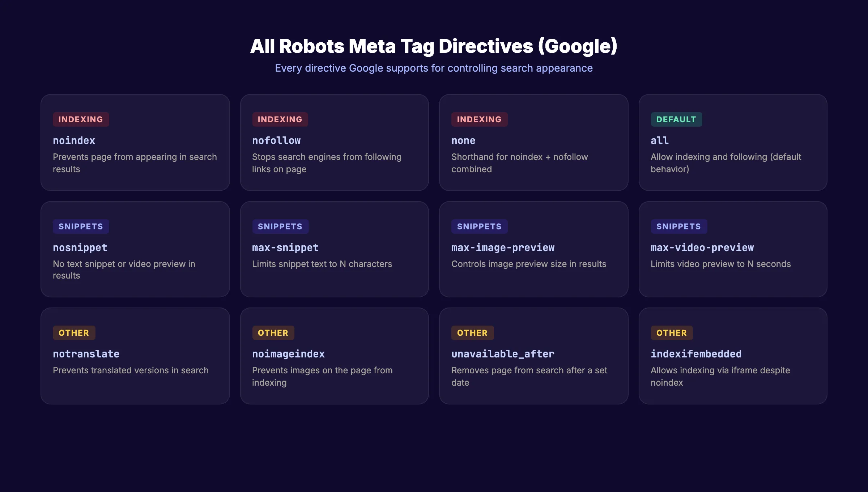This screenshot has height=492, width=868.
Task: Click the OTHER badge above unavailable_after
Action: 472,333
